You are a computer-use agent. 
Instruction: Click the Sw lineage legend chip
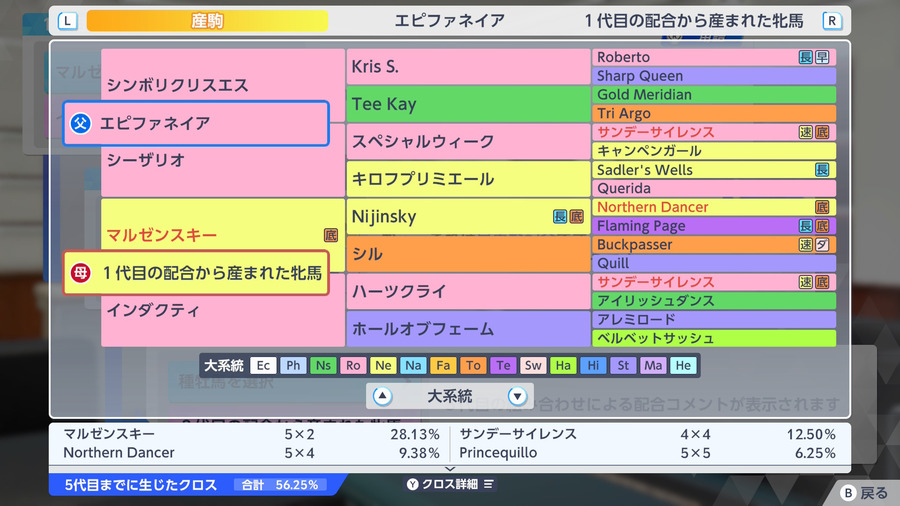pos(533,365)
